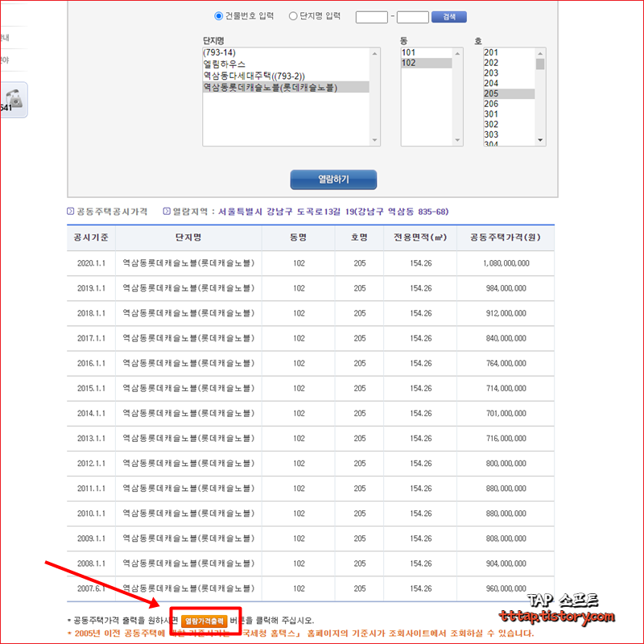Select (793-14) in the 단지명 list

[x=286, y=52]
